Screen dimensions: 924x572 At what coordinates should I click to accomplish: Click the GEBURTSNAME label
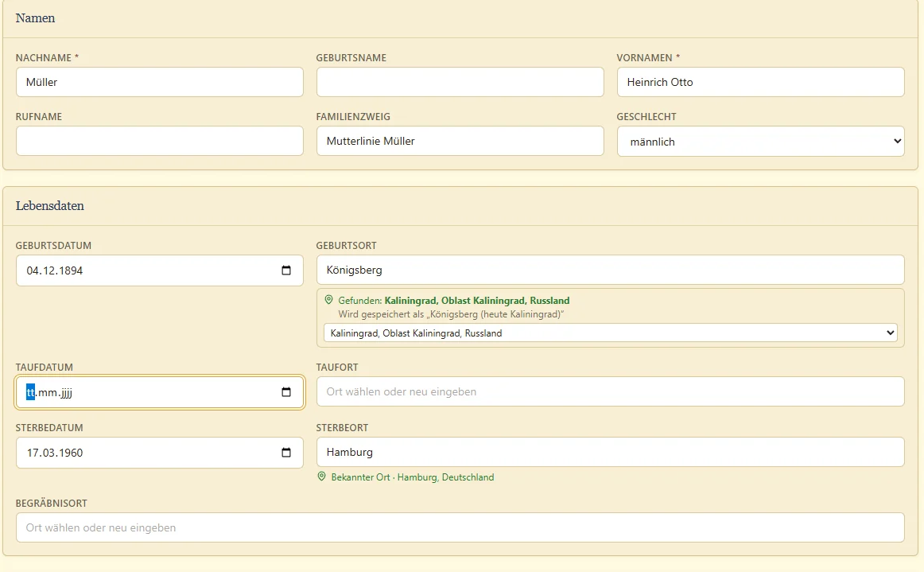pos(351,58)
